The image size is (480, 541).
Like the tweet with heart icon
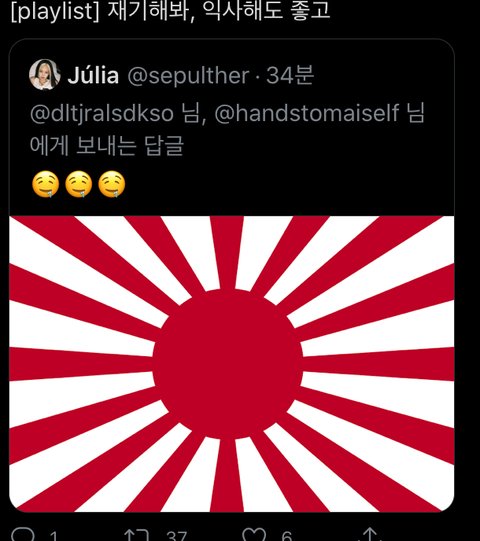pyautogui.click(x=254, y=535)
